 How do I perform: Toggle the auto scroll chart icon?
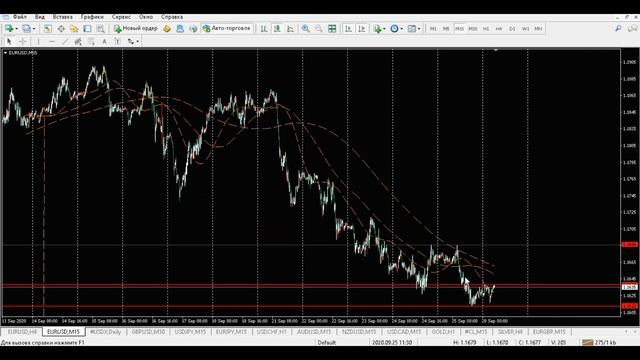(x=348, y=29)
